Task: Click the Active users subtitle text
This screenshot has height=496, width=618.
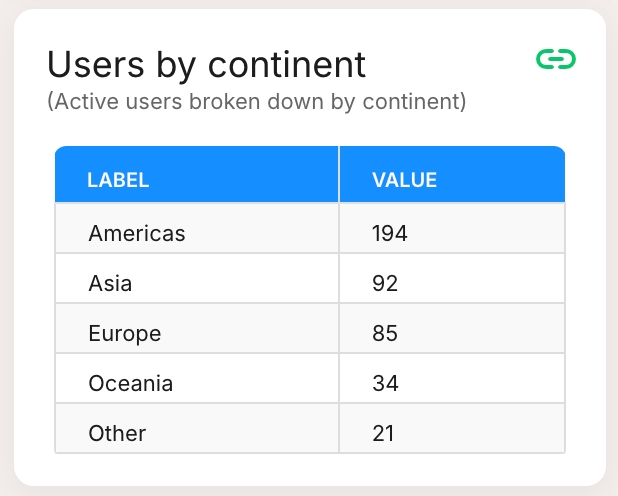Action: tap(257, 102)
